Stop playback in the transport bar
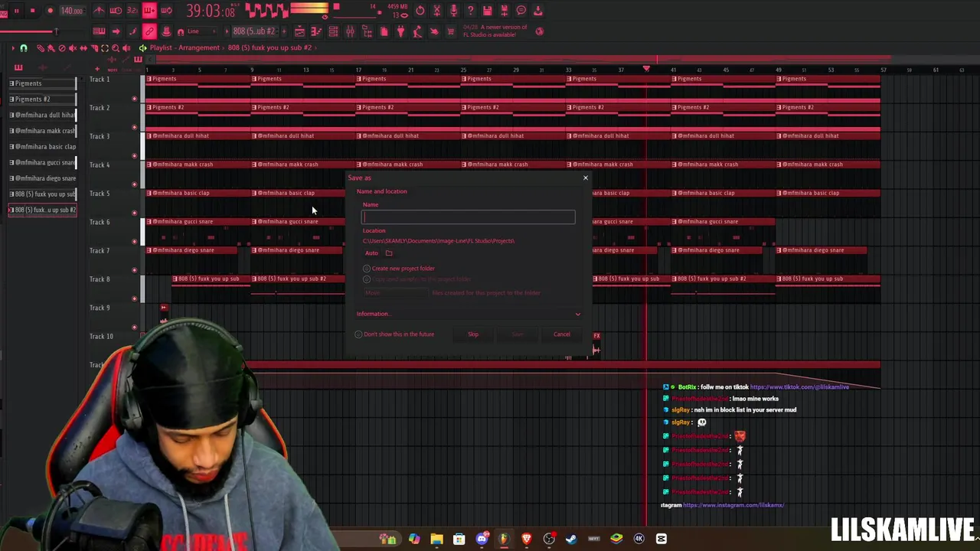The image size is (980, 551). [x=33, y=11]
